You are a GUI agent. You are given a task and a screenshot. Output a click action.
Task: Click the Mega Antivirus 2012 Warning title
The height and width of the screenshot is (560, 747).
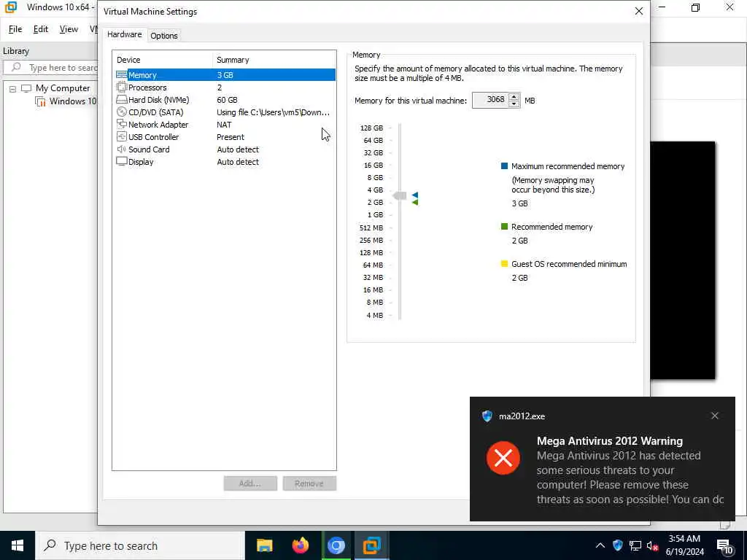[x=609, y=441]
